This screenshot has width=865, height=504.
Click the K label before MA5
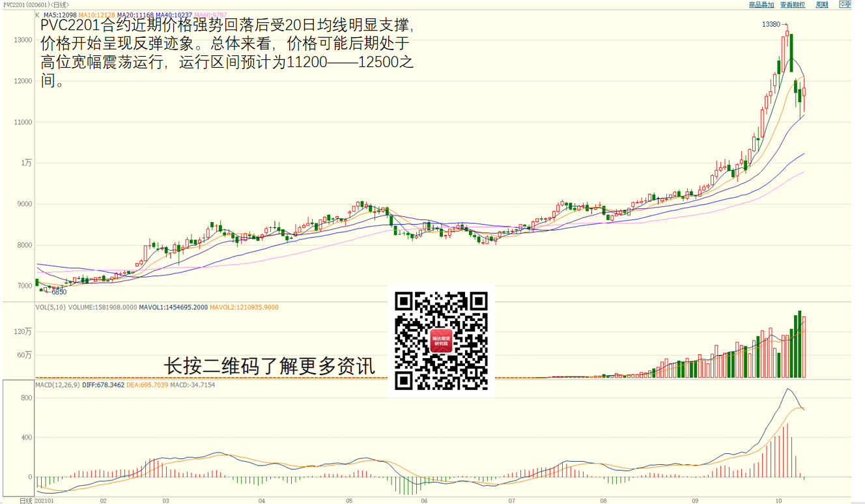37,14
